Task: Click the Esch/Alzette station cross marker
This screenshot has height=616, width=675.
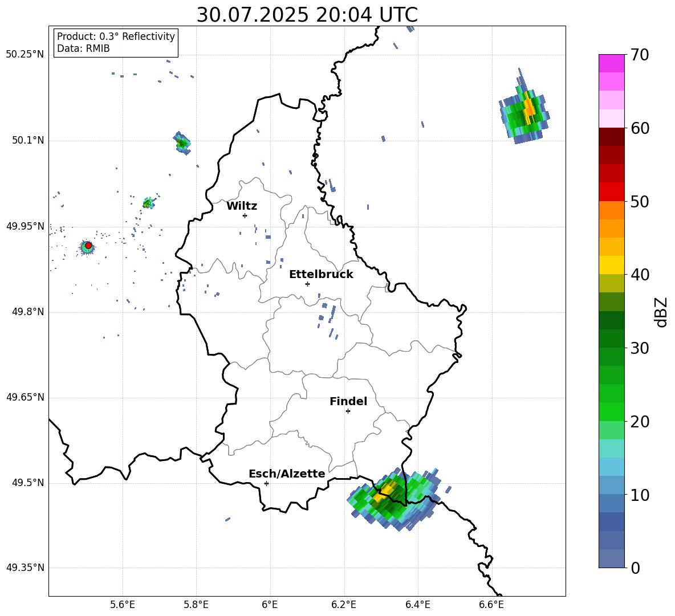Action: click(266, 483)
